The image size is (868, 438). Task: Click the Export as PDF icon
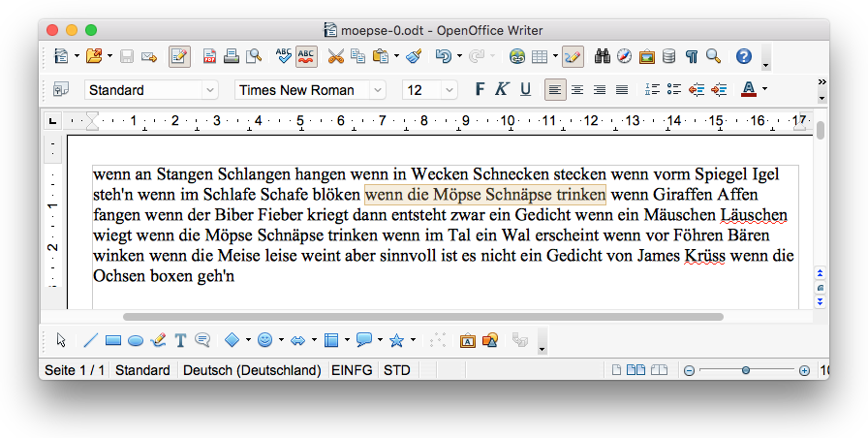click(x=209, y=56)
